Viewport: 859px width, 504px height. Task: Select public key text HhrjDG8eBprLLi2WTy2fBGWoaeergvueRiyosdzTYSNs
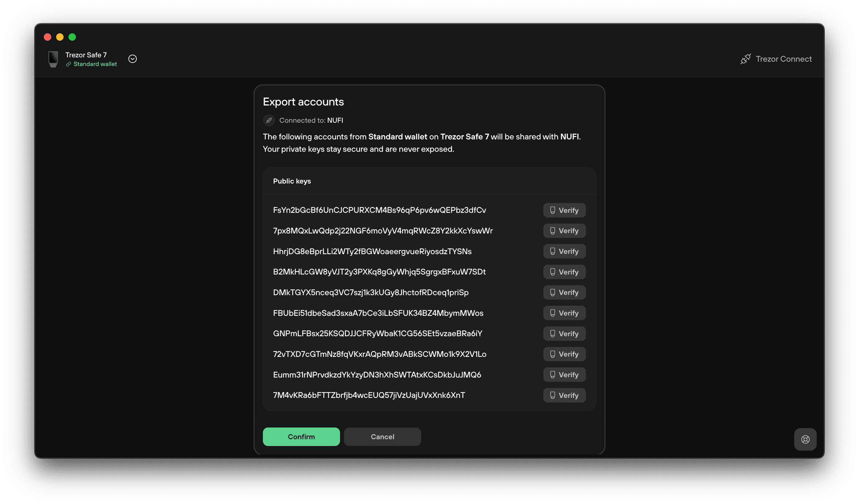pyautogui.click(x=372, y=251)
